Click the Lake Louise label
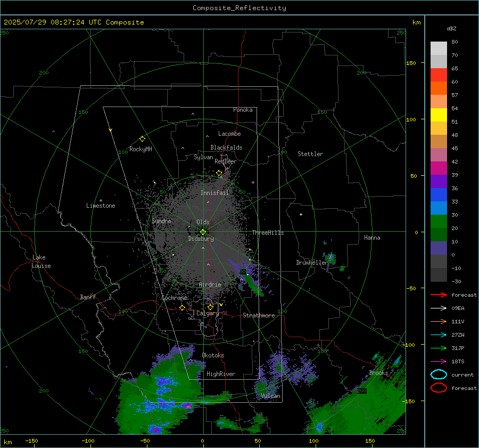 41,262
